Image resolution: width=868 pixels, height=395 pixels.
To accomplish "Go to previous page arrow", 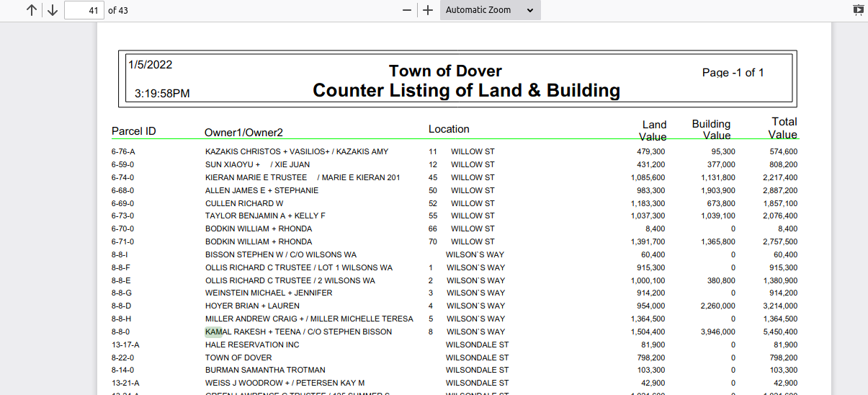I will [31, 10].
